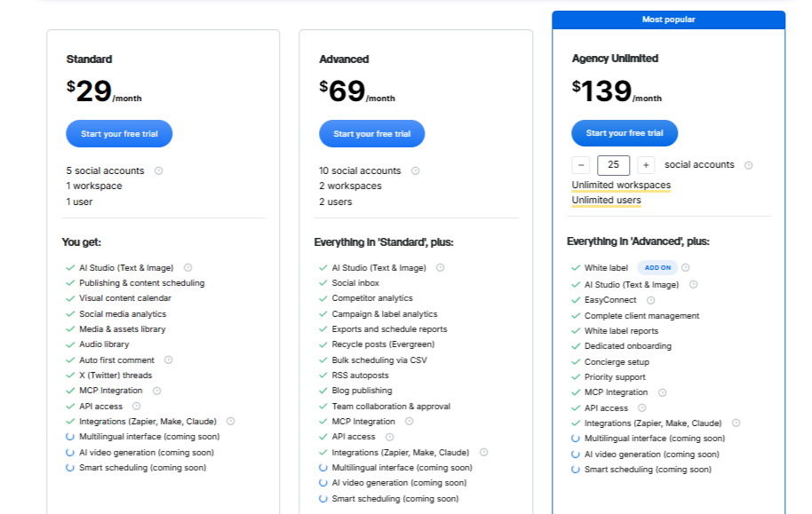
Task: Click the Unlimited workspaces underlined text
Action: pyautogui.click(x=621, y=186)
